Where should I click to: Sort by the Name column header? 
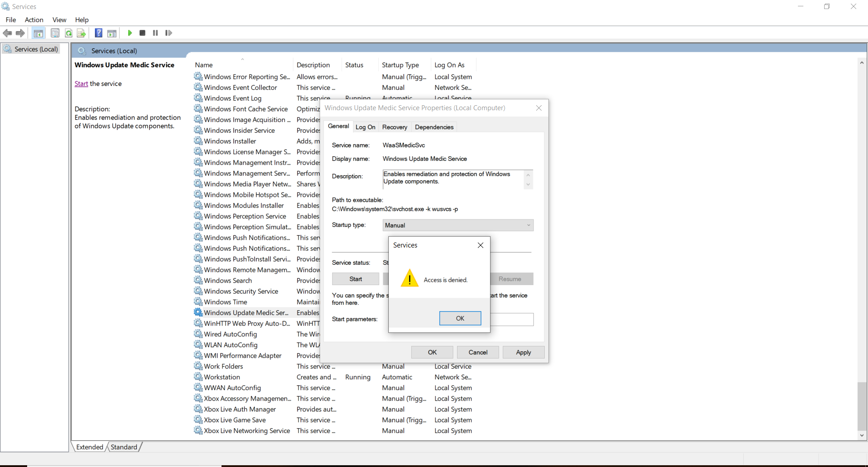pos(243,65)
